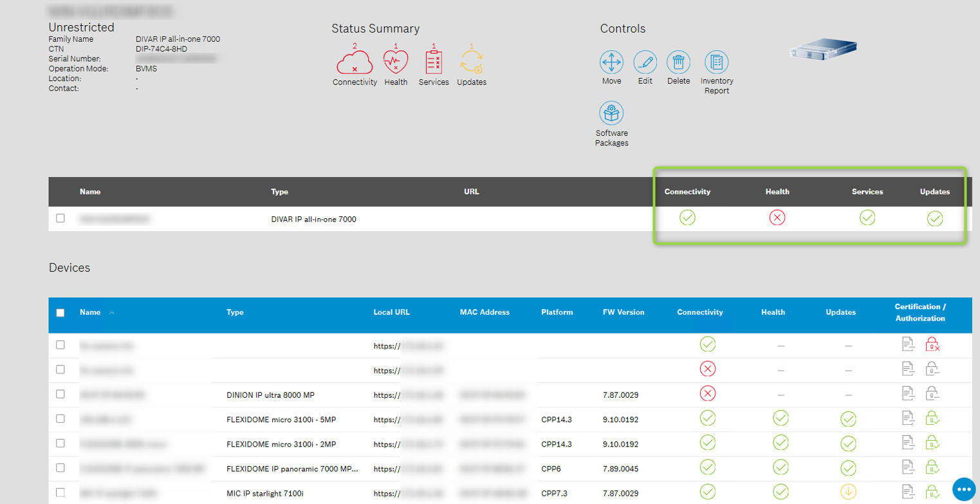Image resolution: width=980 pixels, height=504 pixels.
Task: Open the Inventory Report
Action: 716,62
